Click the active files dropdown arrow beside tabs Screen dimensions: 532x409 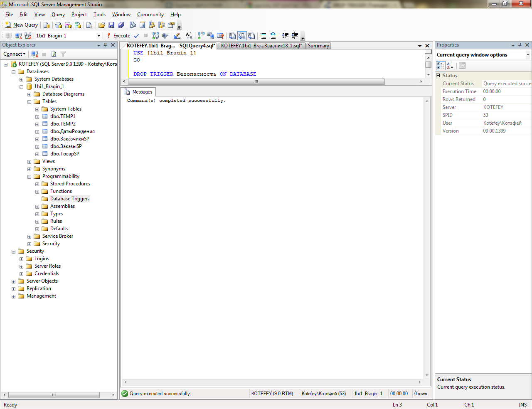(x=420, y=46)
